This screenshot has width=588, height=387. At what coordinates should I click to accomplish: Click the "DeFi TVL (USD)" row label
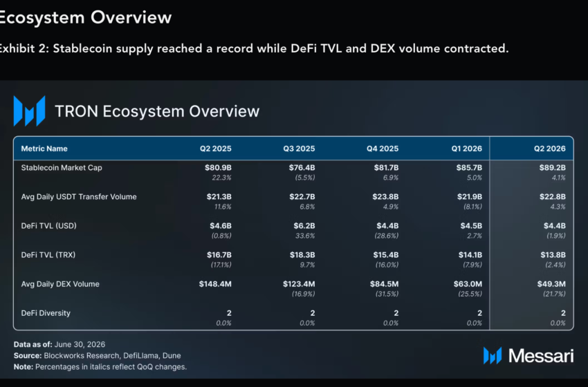click(x=48, y=226)
